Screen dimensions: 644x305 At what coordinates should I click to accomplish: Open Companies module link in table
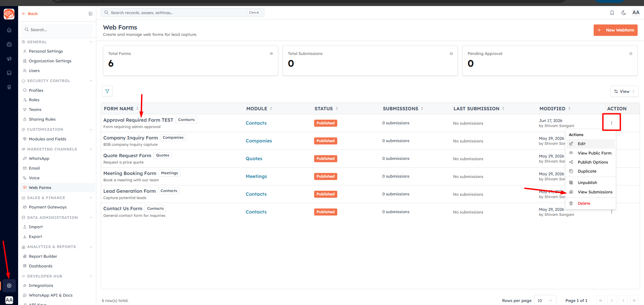[259, 141]
